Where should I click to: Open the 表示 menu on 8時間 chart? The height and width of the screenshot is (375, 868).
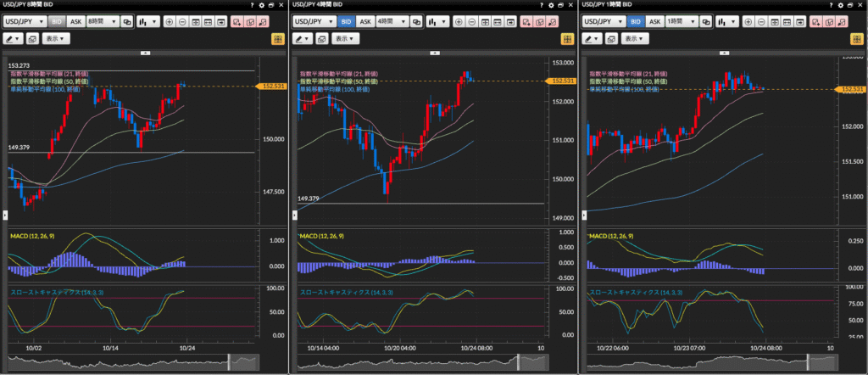[57, 39]
